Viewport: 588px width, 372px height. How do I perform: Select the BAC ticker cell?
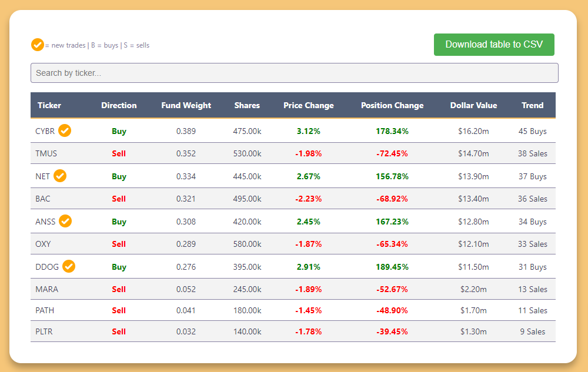coord(43,199)
